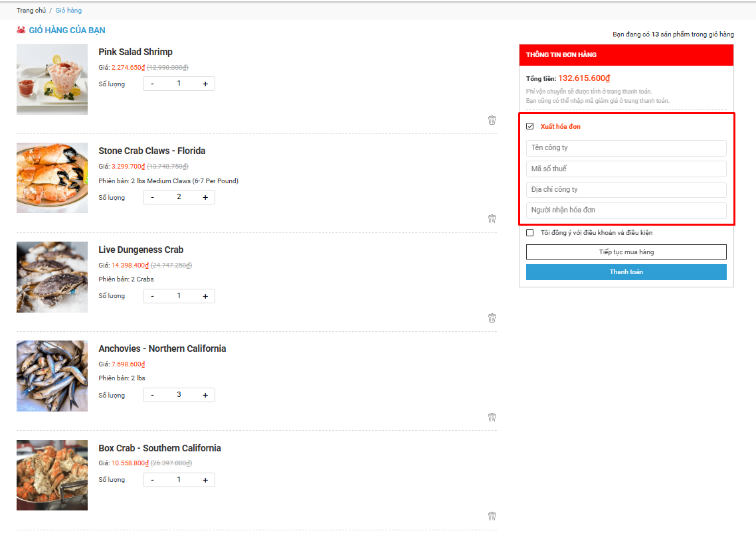Decrease Pink Salad Shrimp quantity

coord(152,84)
